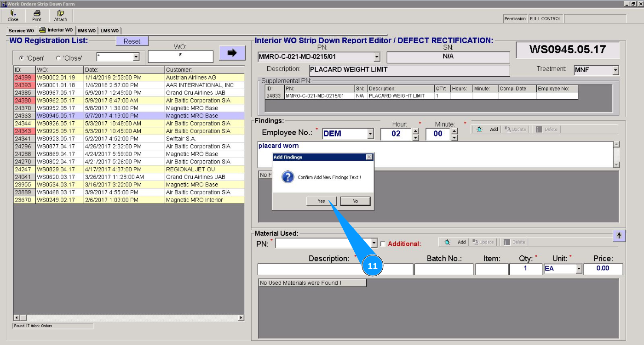
Task: Switch to the BMS WO tab
Action: coord(86,31)
